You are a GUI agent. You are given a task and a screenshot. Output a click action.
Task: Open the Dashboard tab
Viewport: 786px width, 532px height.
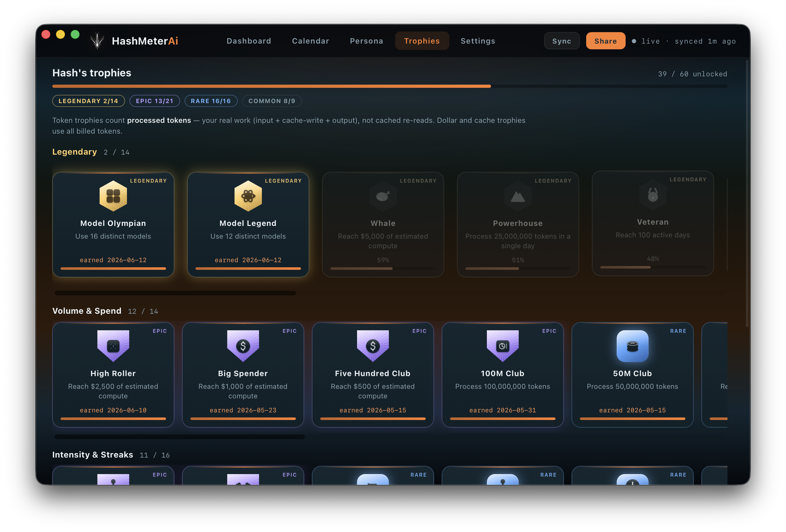(x=249, y=41)
